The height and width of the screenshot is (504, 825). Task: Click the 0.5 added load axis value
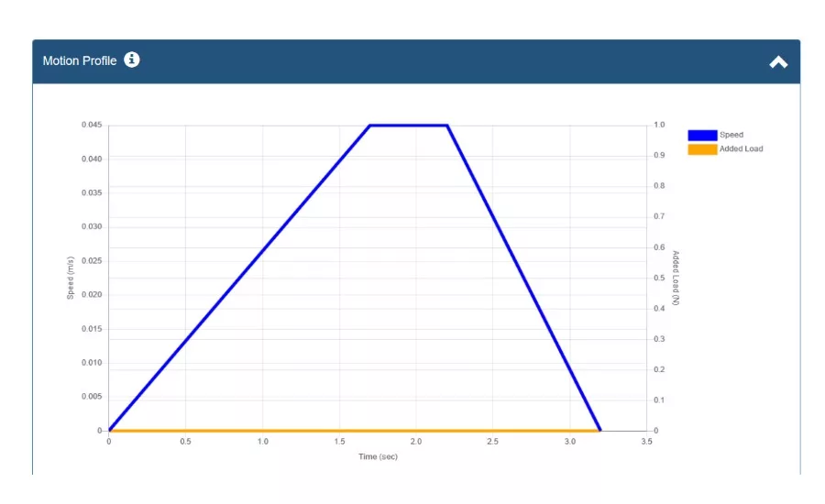click(659, 278)
